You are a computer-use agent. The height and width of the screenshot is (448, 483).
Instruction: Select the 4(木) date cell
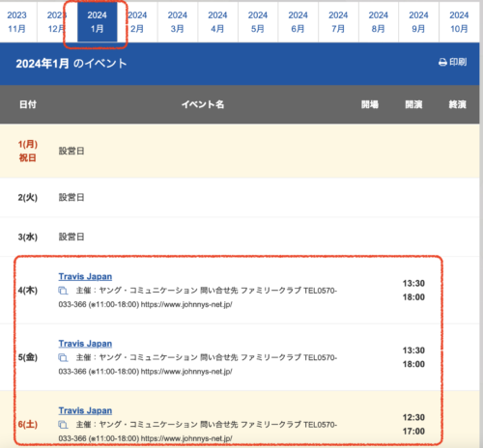point(28,291)
